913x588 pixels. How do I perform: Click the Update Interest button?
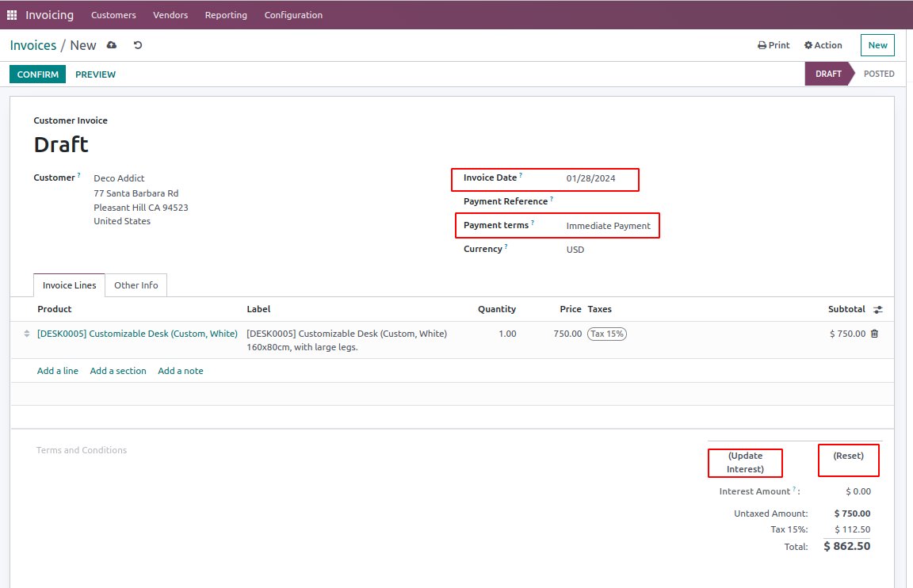[745, 463]
